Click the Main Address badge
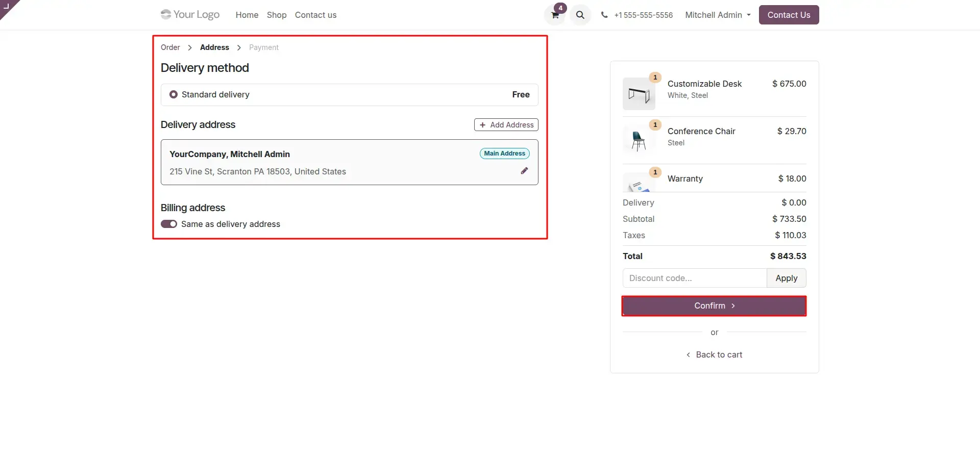The width and height of the screenshot is (980, 458). coord(504,154)
